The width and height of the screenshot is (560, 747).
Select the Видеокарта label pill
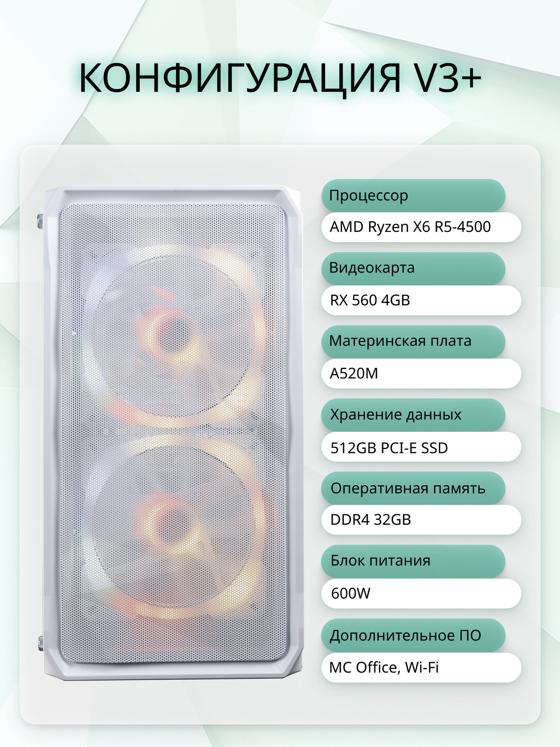click(413, 268)
